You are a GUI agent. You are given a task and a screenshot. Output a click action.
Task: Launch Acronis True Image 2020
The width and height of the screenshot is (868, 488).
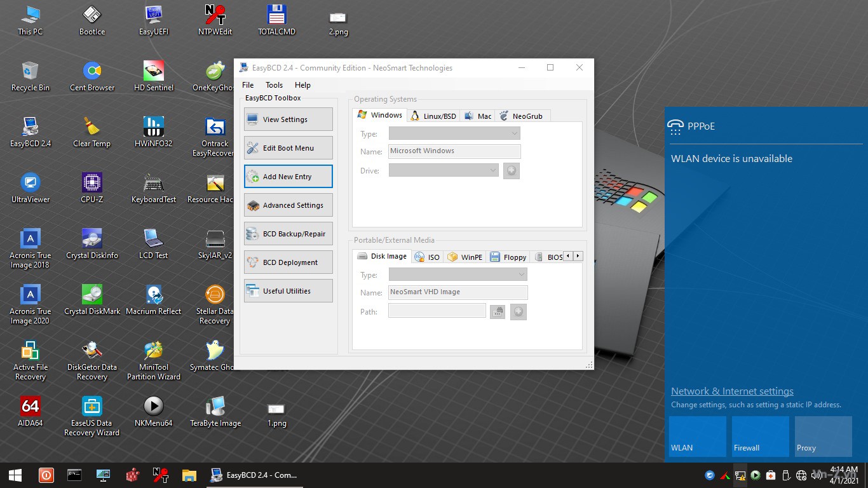pyautogui.click(x=30, y=304)
